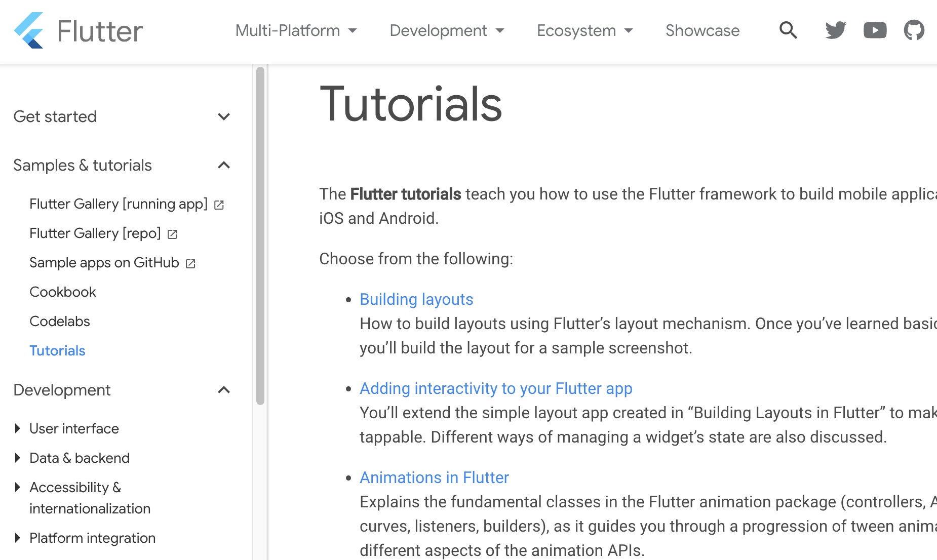The image size is (937, 560).
Task: Open Flutter's GitHub repository
Action: [914, 30]
